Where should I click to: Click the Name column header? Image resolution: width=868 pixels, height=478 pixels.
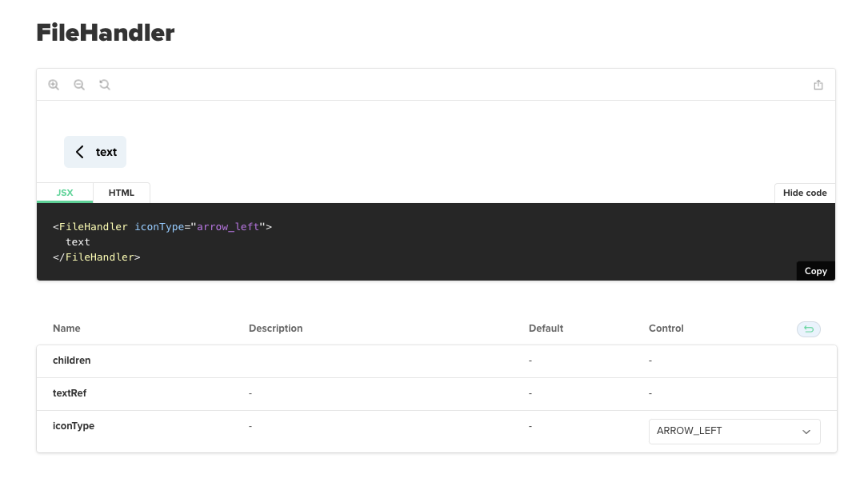pyautogui.click(x=66, y=328)
